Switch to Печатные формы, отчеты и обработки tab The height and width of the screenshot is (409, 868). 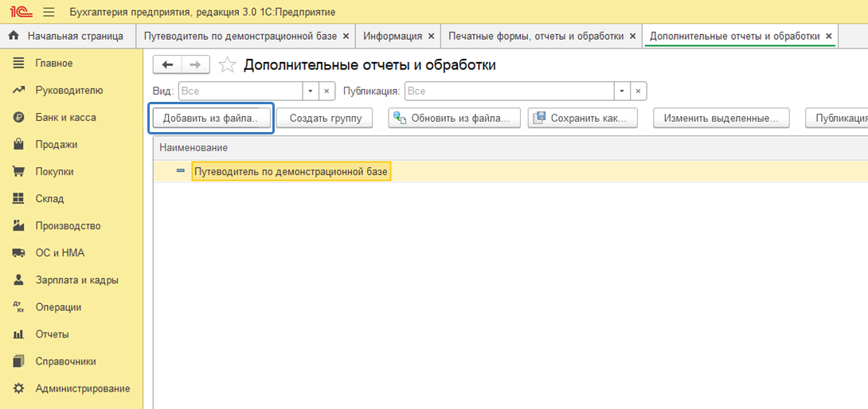point(536,36)
